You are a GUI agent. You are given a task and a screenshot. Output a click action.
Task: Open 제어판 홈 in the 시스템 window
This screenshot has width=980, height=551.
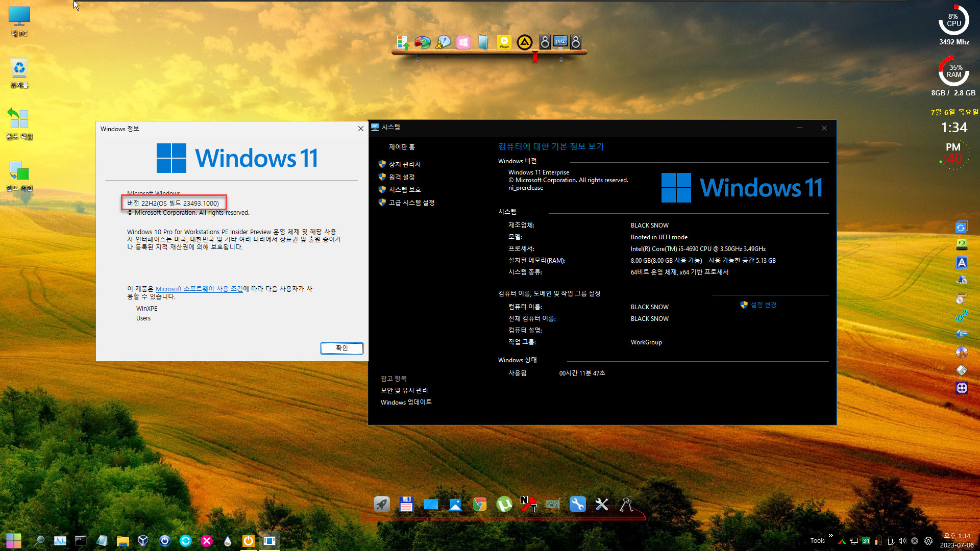[402, 147]
